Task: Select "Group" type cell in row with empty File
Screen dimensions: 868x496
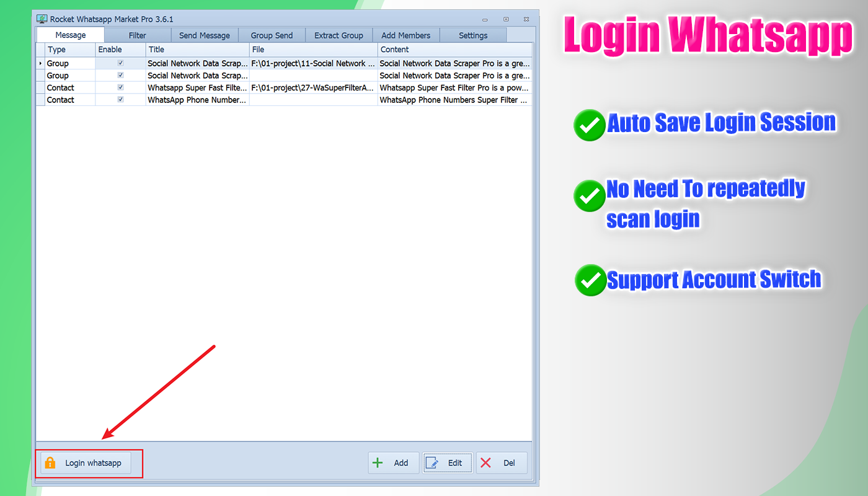Action: [70, 76]
